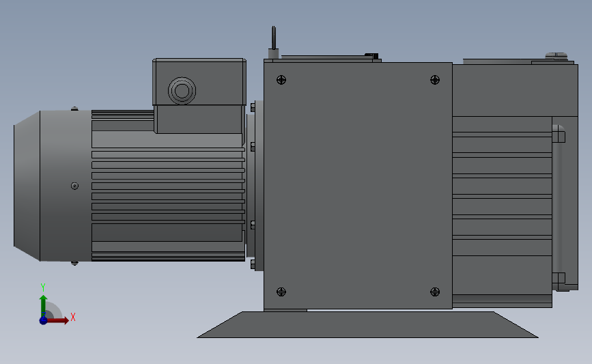Click the blue Z axis ball of the triad
Viewport: 592px width, 364px height.
click(44, 320)
